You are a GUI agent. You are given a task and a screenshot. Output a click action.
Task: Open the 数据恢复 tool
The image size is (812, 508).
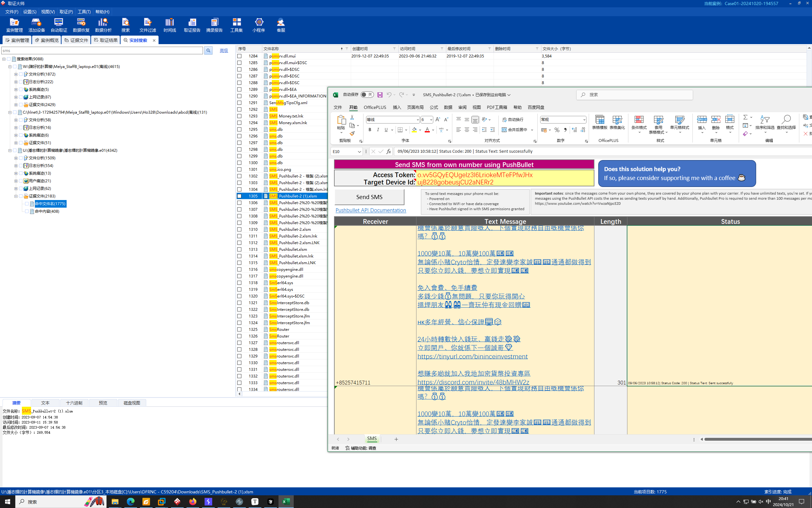coord(81,25)
